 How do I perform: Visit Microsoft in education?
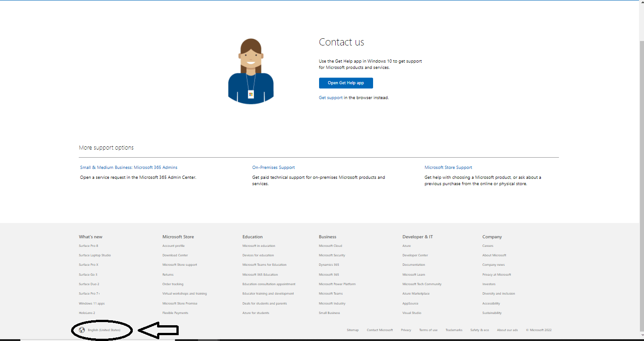coord(259,246)
